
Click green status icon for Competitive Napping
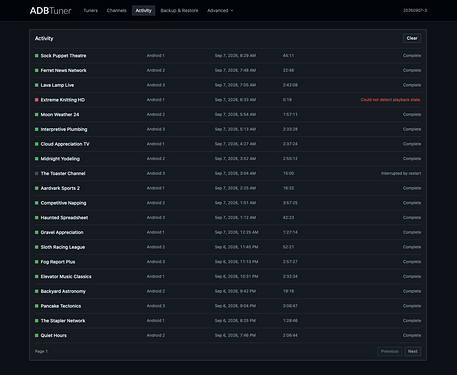[x=37, y=203]
